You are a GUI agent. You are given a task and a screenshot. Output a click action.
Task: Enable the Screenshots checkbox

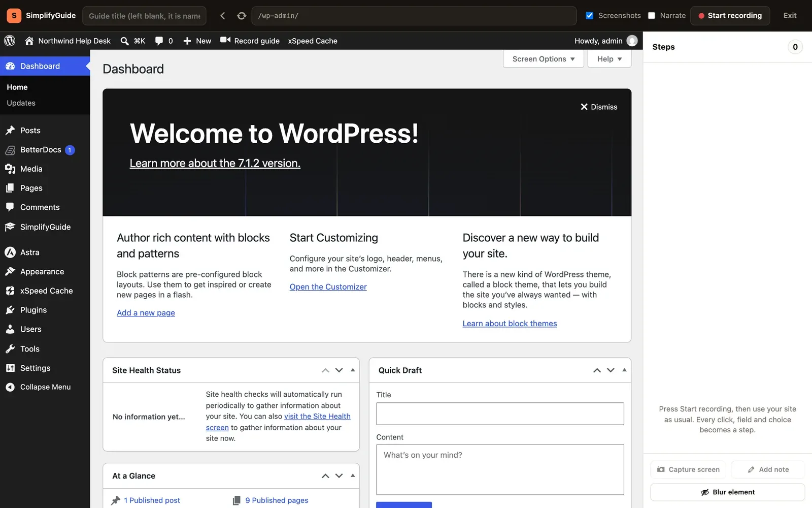[589, 16]
